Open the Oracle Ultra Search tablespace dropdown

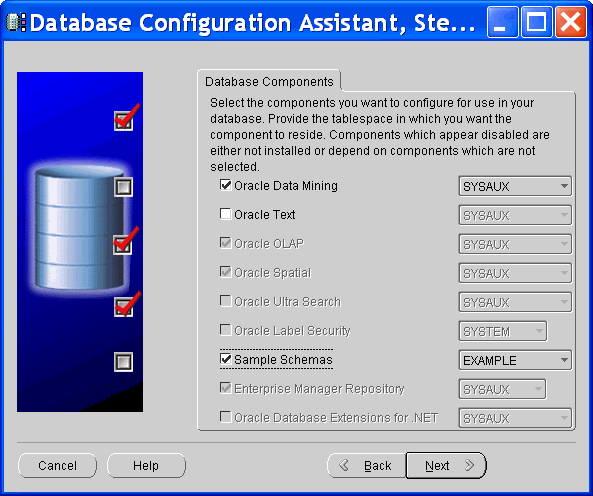point(515,302)
